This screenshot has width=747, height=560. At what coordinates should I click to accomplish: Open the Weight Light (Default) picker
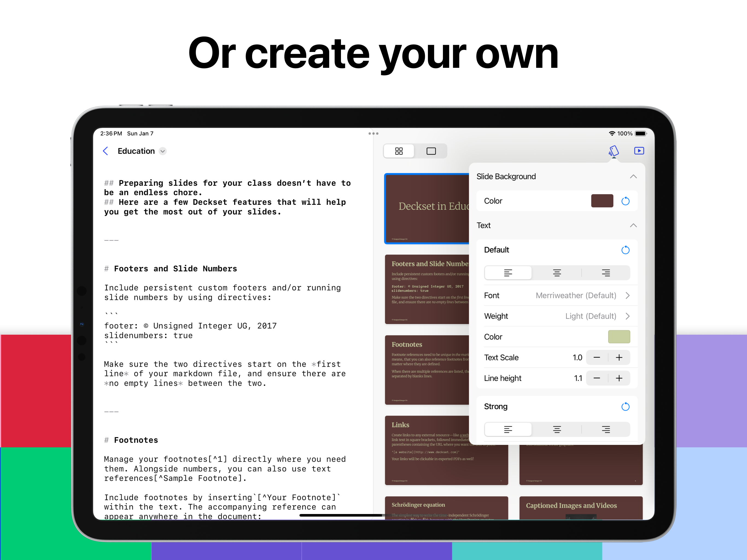tap(557, 316)
